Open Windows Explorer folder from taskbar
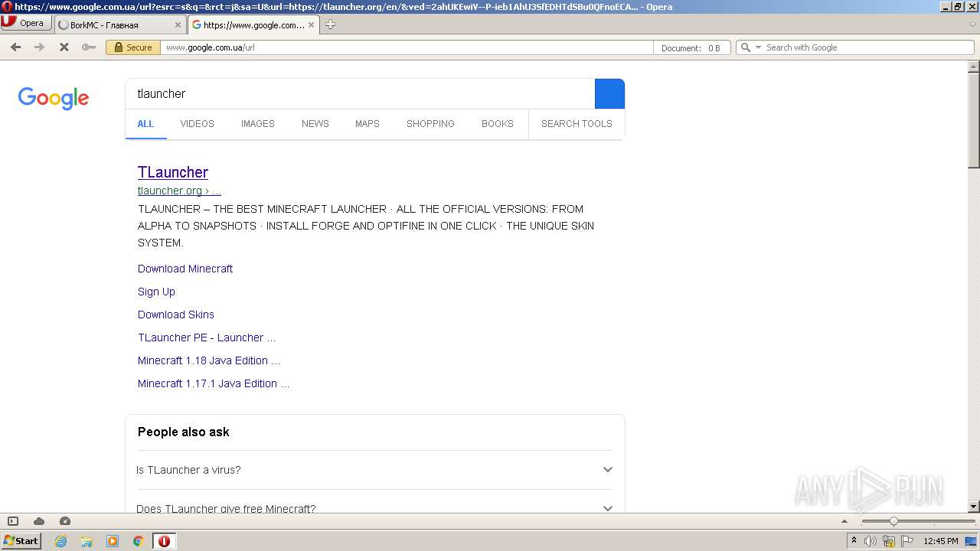This screenshot has height=551, width=980. [x=87, y=541]
